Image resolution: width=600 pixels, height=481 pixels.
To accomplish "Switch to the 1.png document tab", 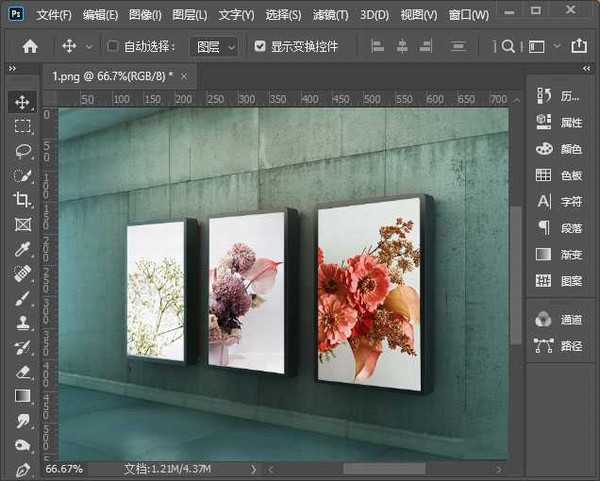I will pos(112,75).
